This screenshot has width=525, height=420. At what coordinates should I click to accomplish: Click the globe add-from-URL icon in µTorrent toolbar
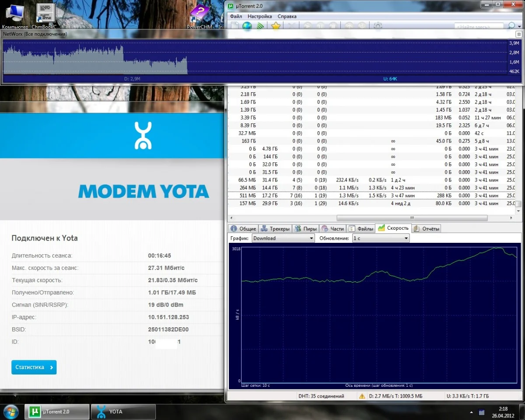point(247,26)
